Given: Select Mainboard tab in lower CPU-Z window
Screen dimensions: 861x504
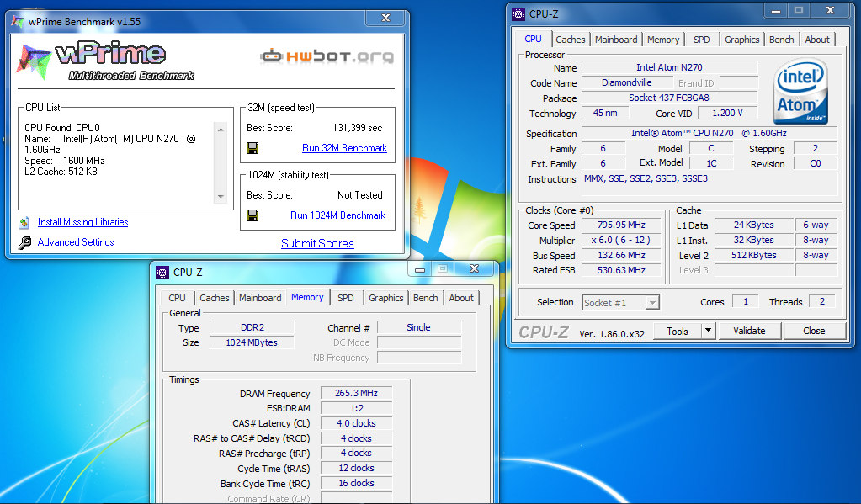Looking at the screenshot, I should [260, 298].
